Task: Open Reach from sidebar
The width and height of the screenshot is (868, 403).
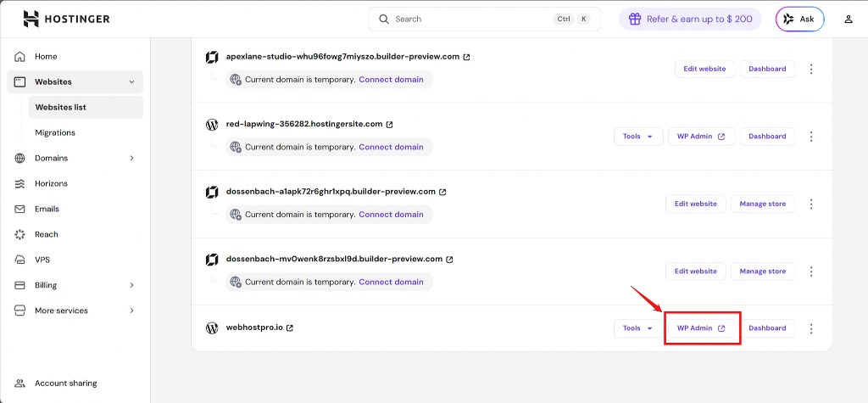Action: coord(47,234)
